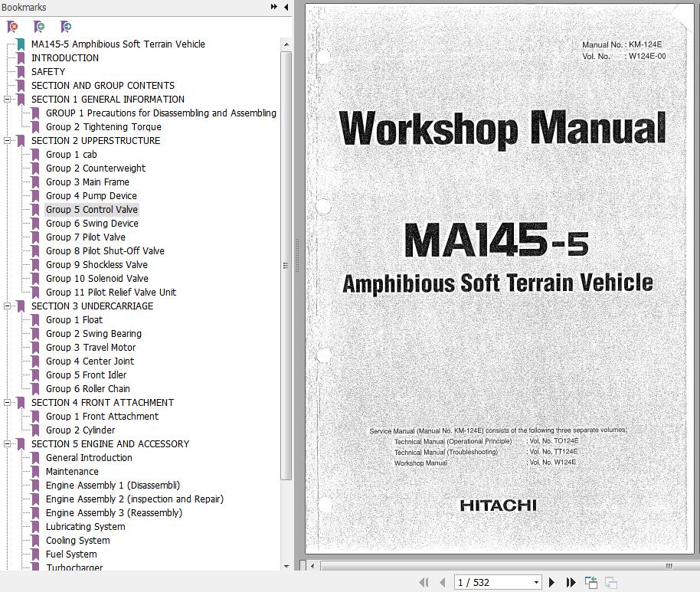700x592 pixels.
Task: Open Engine Assembly 2 (inspection and Repair)
Action: coord(134,499)
